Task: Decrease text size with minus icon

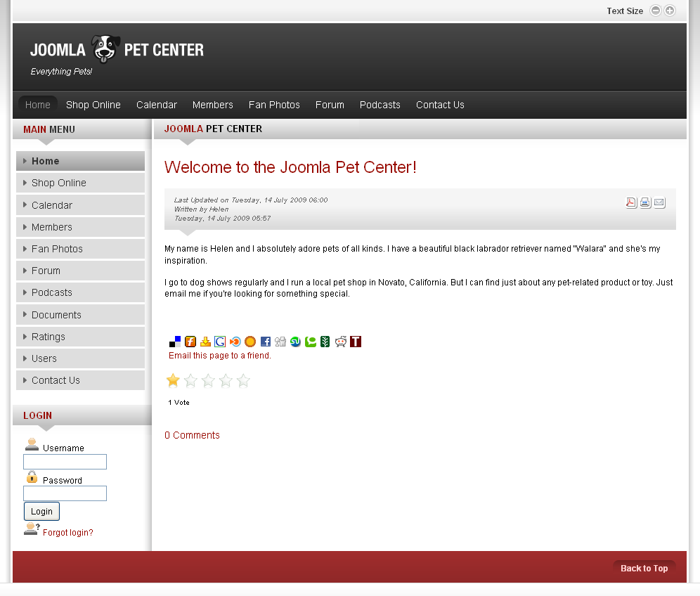Action: coord(655,11)
